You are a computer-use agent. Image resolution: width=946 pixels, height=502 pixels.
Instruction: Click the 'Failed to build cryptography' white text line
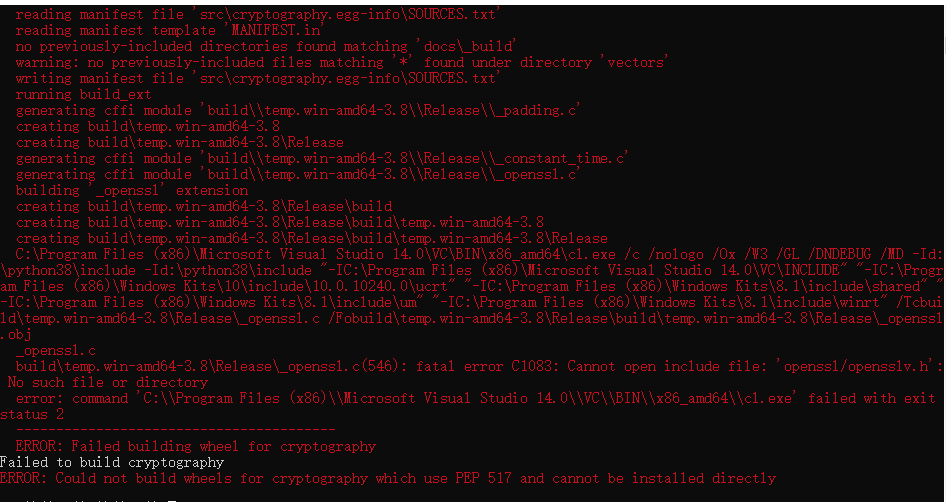click(x=112, y=463)
